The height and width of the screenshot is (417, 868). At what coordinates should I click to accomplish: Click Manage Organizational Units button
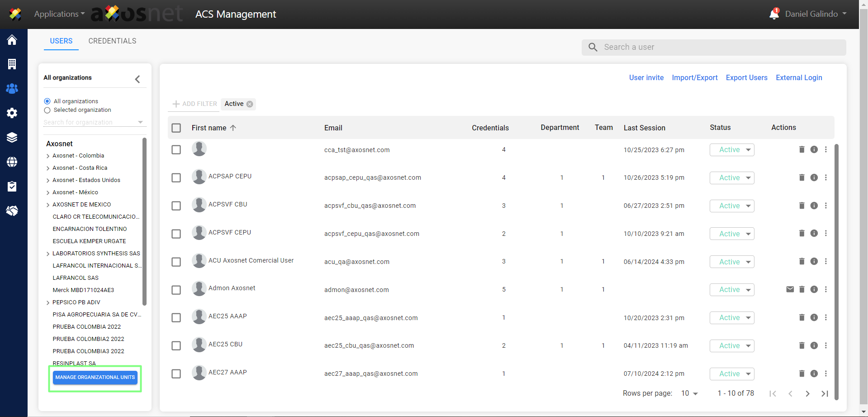click(x=95, y=377)
